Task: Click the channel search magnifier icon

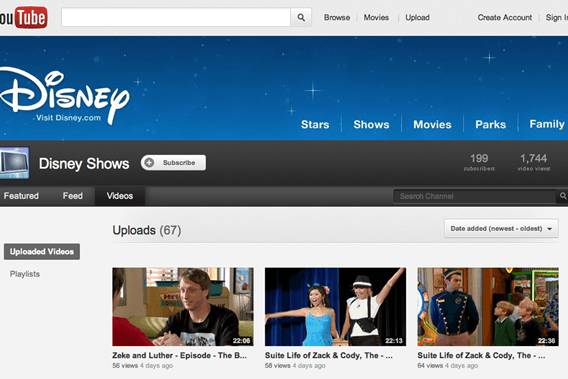Action: (562, 196)
